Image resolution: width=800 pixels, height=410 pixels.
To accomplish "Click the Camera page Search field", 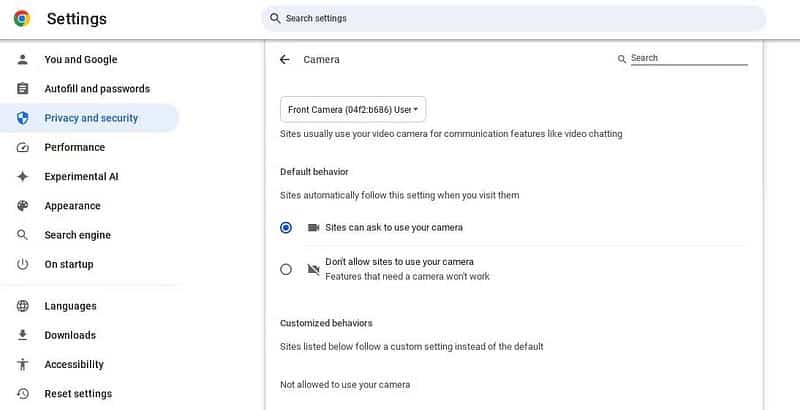I will click(688, 59).
